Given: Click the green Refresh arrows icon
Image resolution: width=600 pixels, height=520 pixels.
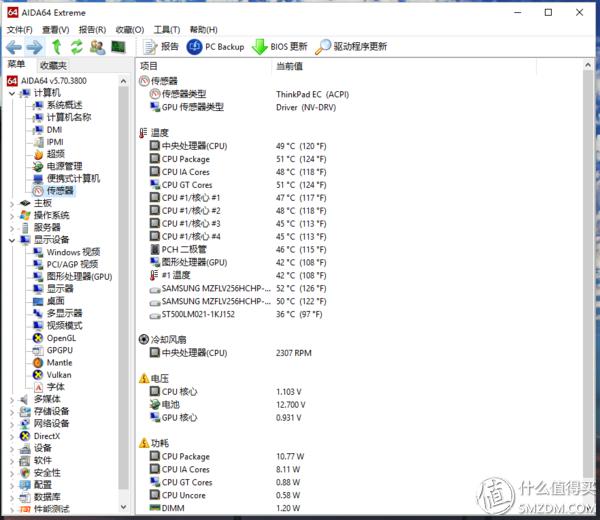Looking at the screenshot, I should click(x=77, y=47).
